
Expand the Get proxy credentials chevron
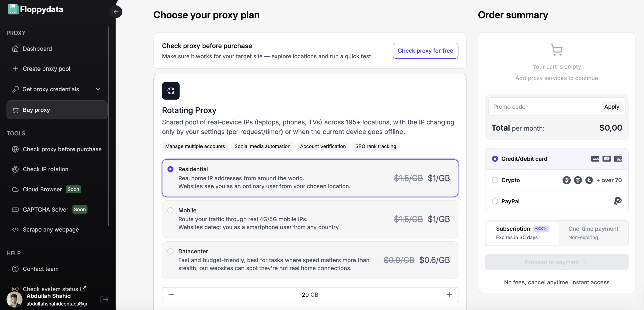[98, 89]
